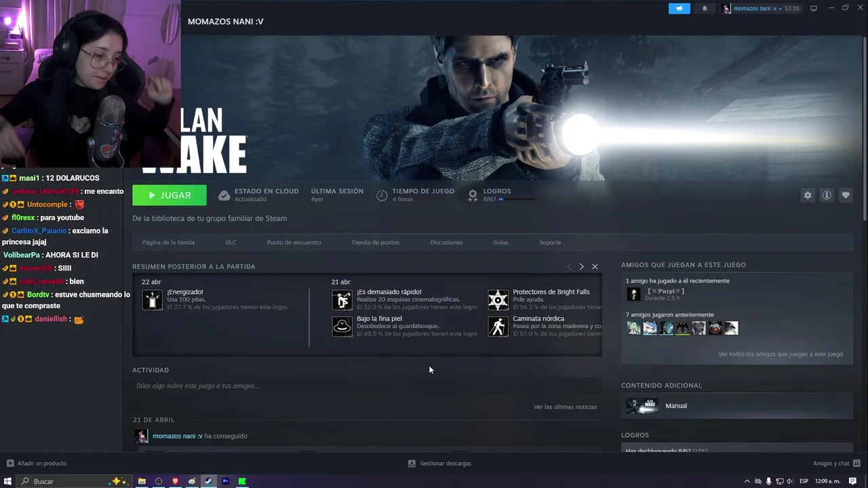Open the Soporte tab
This screenshot has width=868, height=488.
[550, 243]
